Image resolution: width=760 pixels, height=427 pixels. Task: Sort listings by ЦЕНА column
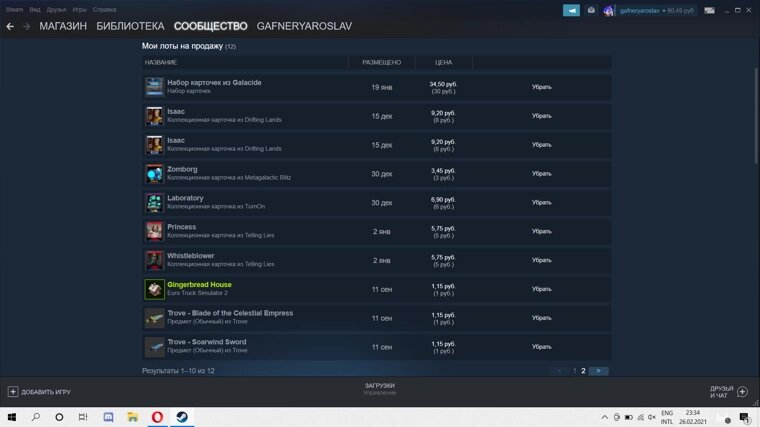(443, 63)
